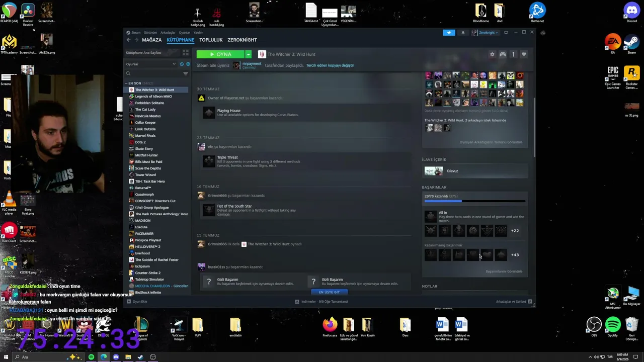Click the upload arrow icon beside controller icon
644x362 pixels.
click(513, 54)
